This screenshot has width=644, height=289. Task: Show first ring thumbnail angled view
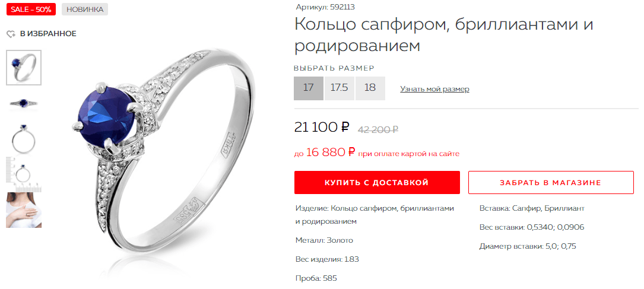[24, 68]
